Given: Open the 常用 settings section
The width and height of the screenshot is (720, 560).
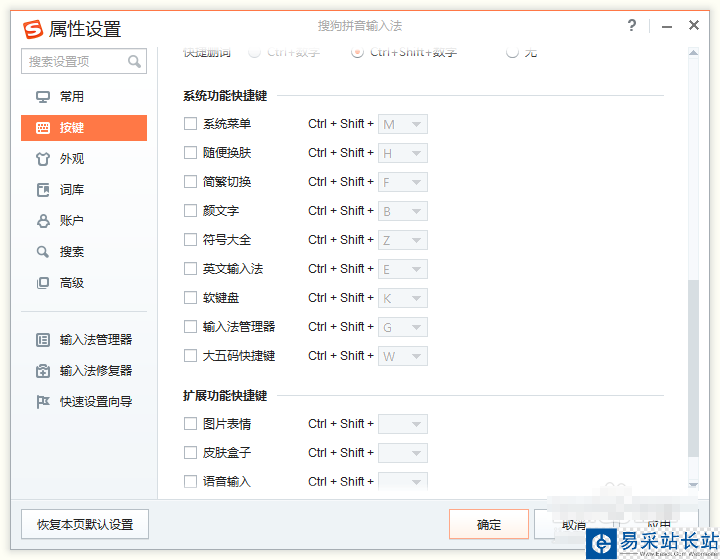Looking at the screenshot, I should pos(84,97).
